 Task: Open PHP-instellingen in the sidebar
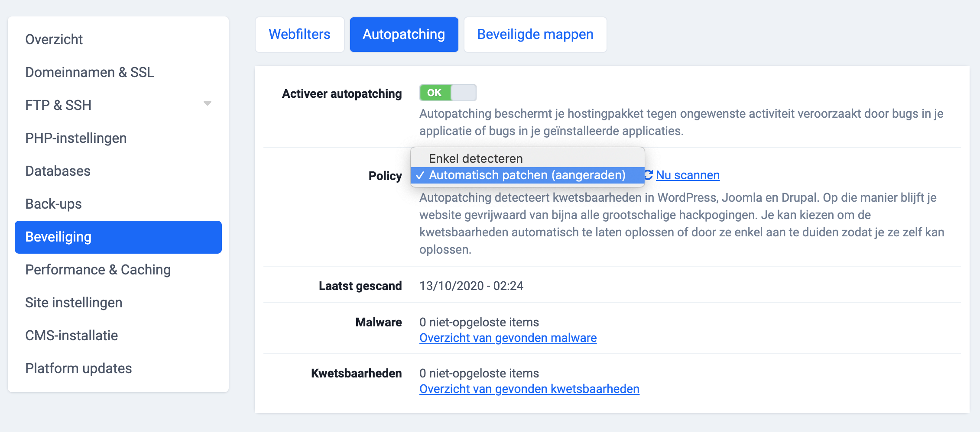76,138
